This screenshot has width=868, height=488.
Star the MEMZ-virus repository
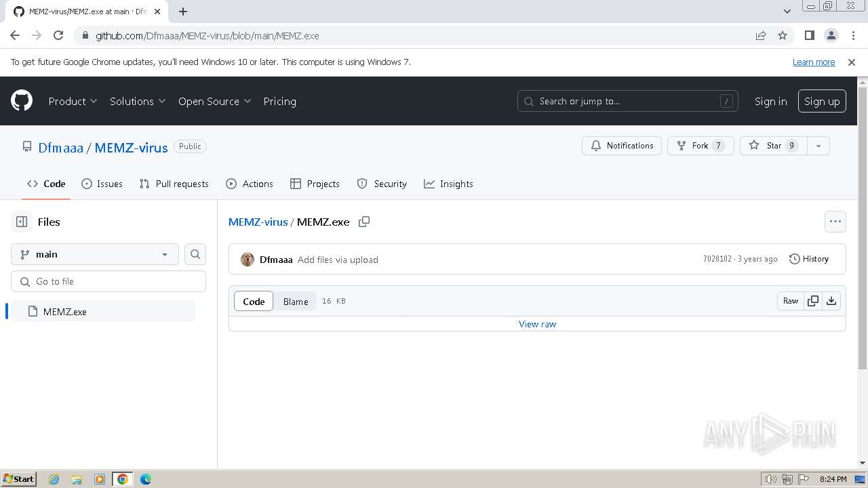[774, 146]
